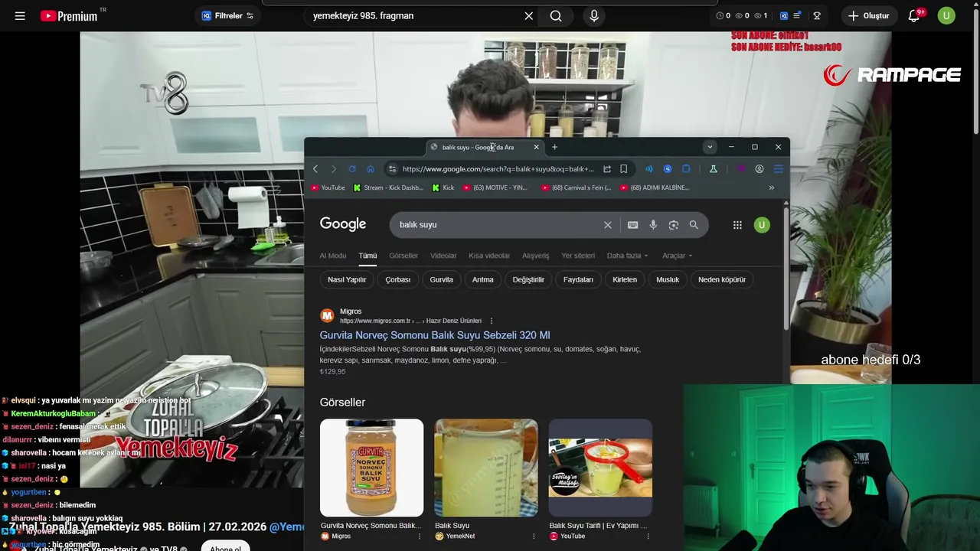Open the browser main menu

(x=778, y=169)
